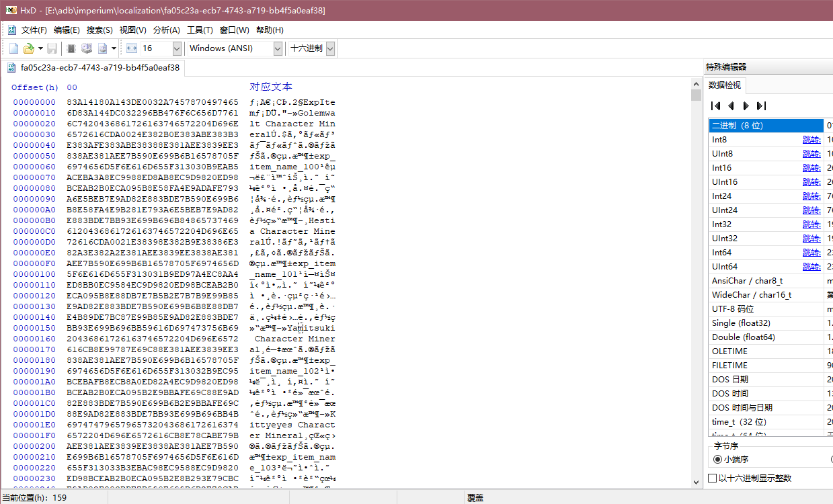Open the 编辑(E) menu
833x504 pixels.
[x=67, y=30]
